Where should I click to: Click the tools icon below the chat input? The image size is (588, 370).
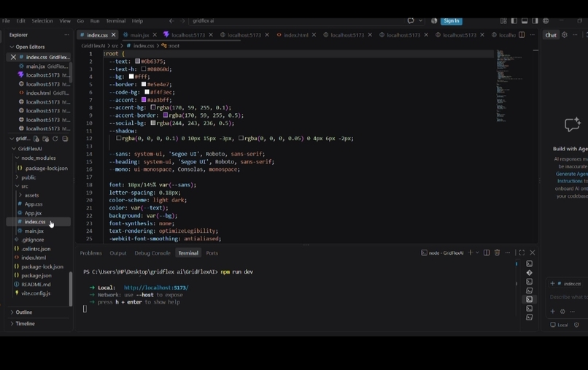click(562, 311)
